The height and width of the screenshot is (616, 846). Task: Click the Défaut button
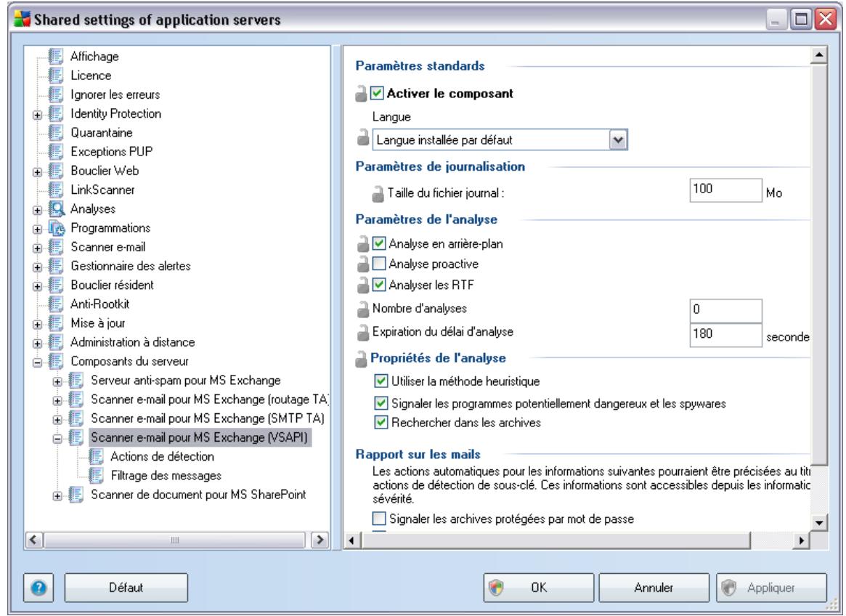pos(126,588)
